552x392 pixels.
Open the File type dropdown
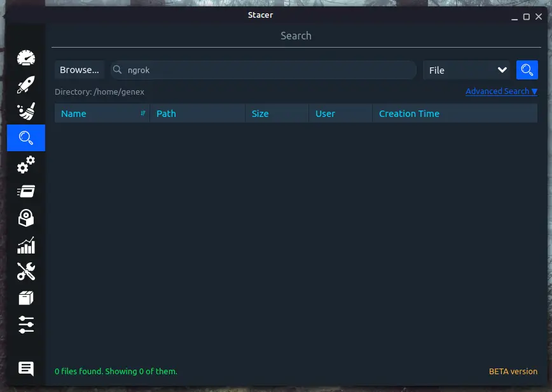pos(467,70)
